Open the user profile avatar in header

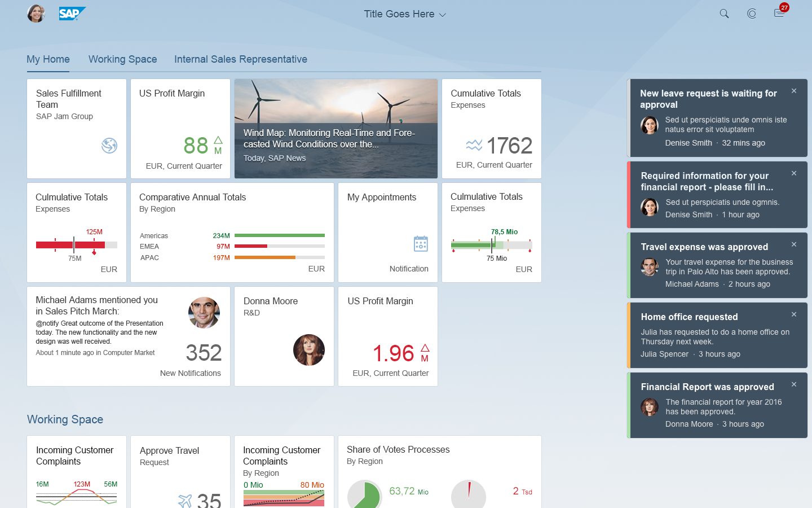36,14
